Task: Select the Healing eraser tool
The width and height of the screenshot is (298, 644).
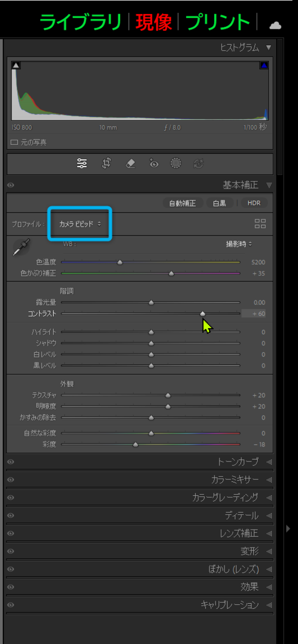Action: click(131, 164)
